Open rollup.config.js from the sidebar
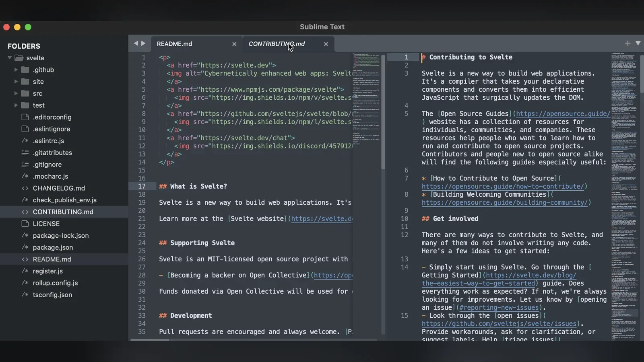 55,283
